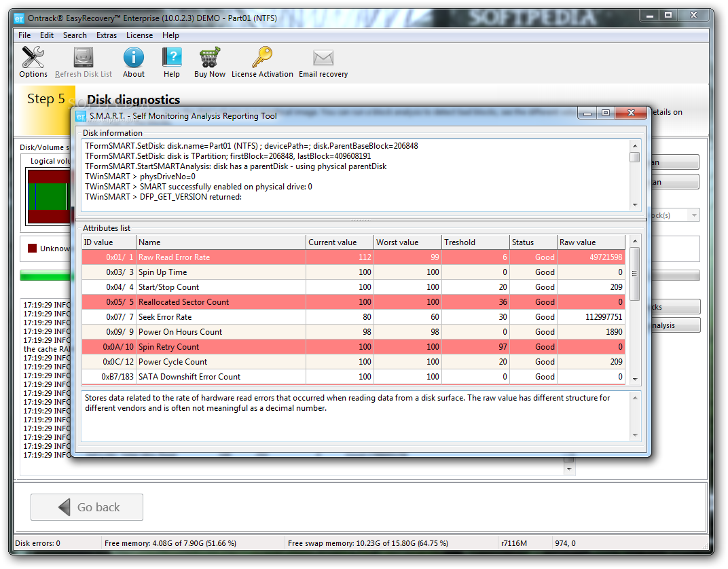This screenshot has width=728, height=569.
Task: Click Free swap memory status bar entry
Action: click(367, 543)
